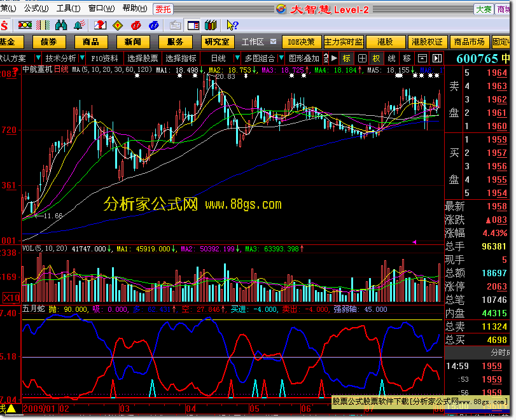Click the play arrow icon
This screenshot has height=420, width=516.
tap(334, 59)
